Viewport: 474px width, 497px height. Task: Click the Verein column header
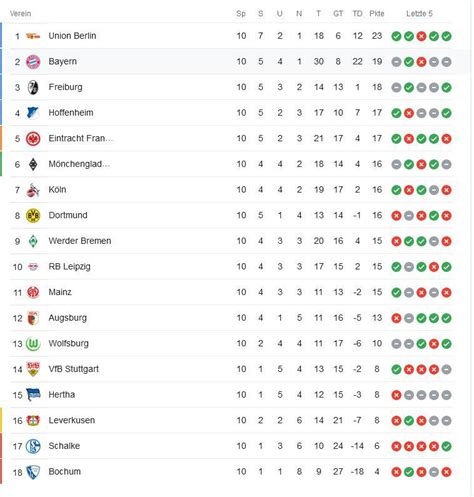(20, 14)
